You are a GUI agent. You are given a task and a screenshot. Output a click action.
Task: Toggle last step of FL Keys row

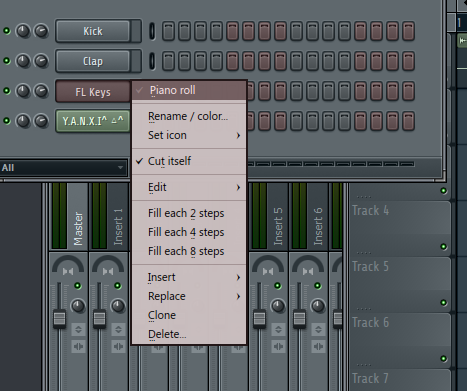pos(408,91)
